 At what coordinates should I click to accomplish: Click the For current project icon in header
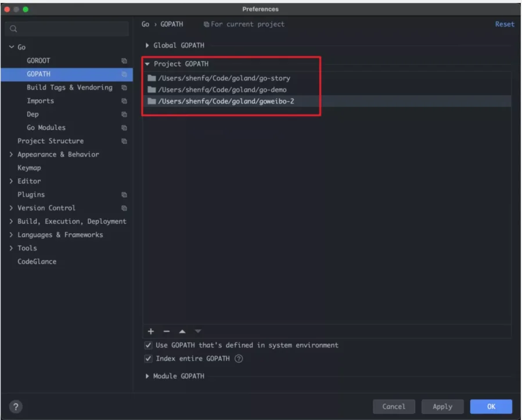pyautogui.click(x=206, y=24)
